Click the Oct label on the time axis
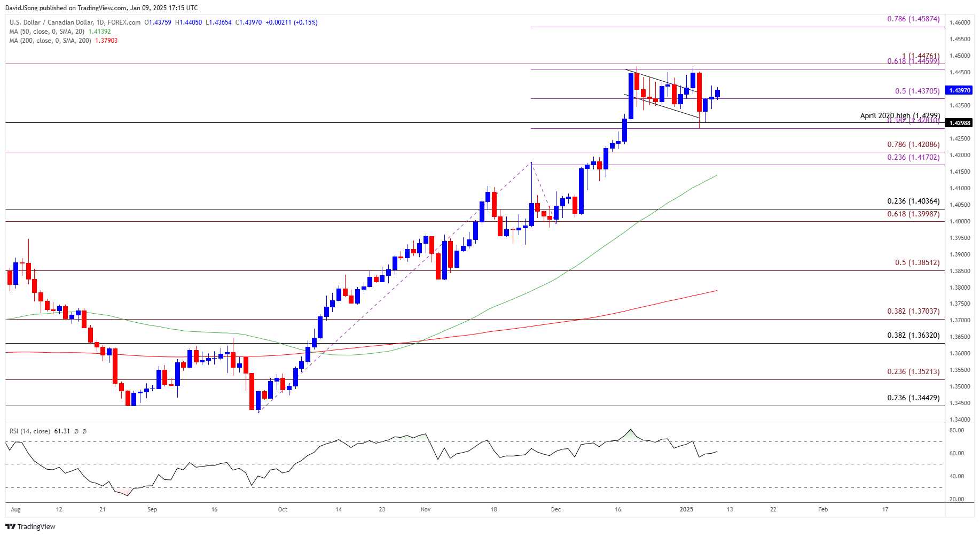Image resolution: width=980 pixels, height=536 pixels. click(283, 509)
